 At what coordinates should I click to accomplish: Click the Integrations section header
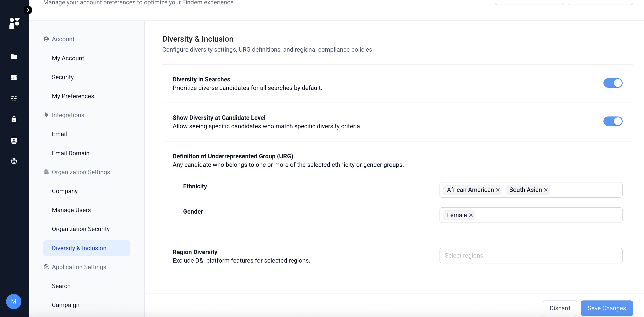pyautogui.click(x=68, y=115)
